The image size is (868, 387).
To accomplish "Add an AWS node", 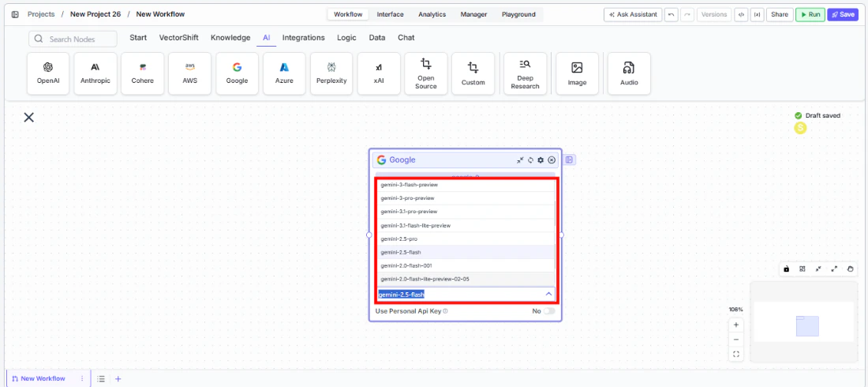I will click(x=190, y=73).
